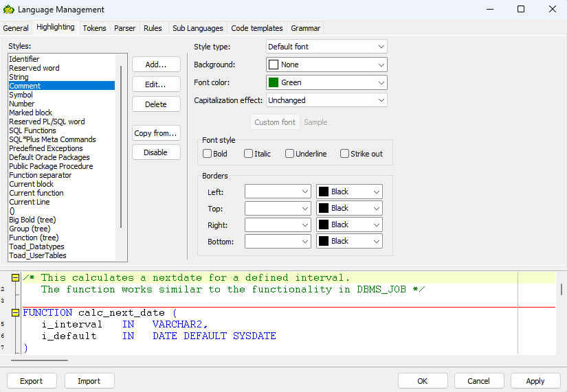Open the Left border style dropdown
The image size is (567, 392).
tap(278, 192)
